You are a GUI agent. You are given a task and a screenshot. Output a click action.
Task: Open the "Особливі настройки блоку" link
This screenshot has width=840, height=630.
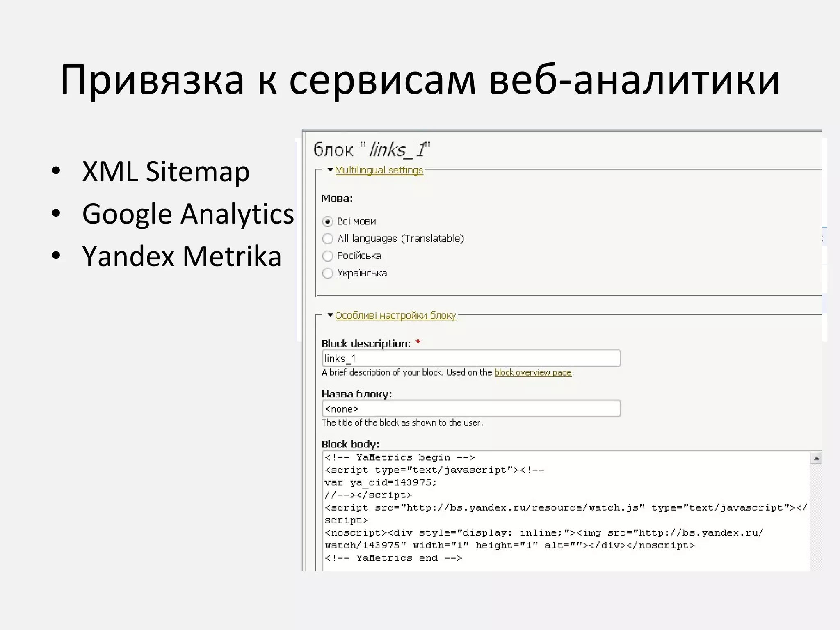pos(395,315)
